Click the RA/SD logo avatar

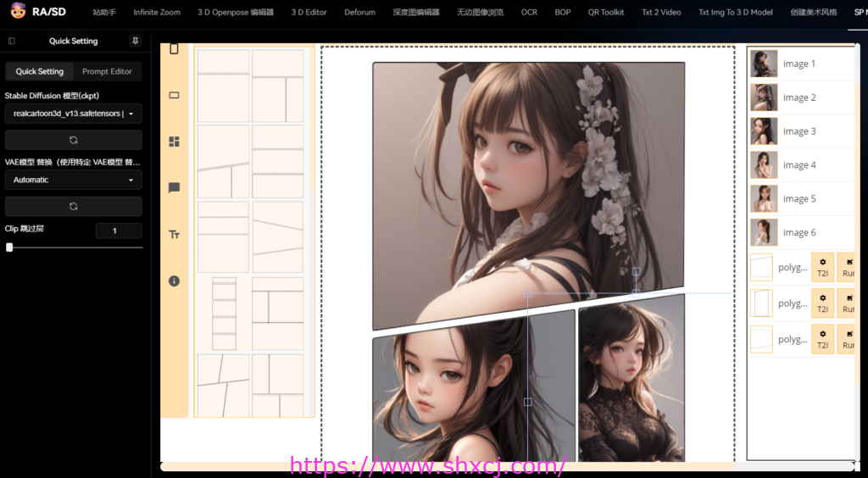(x=19, y=11)
